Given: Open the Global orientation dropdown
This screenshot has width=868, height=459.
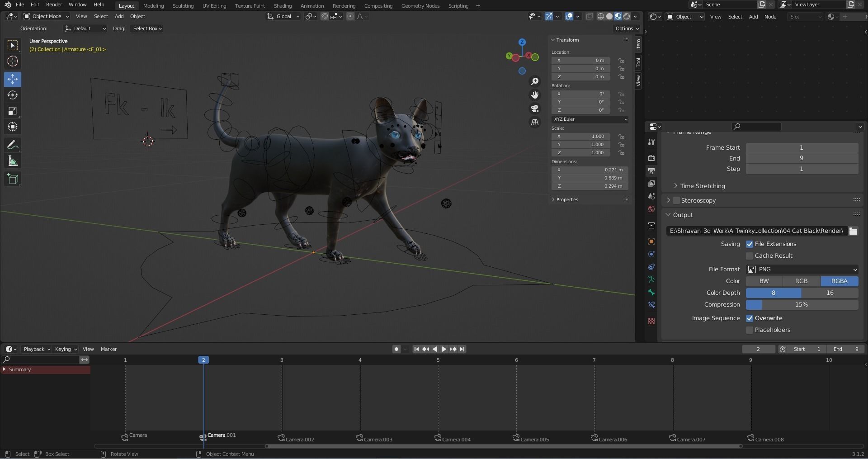Looking at the screenshot, I should pyautogui.click(x=283, y=16).
